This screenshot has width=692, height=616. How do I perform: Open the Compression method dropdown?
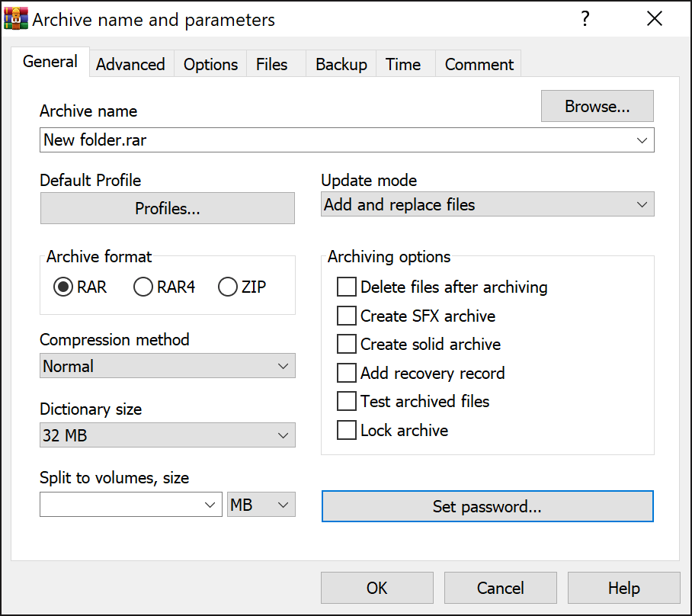(167, 366)
